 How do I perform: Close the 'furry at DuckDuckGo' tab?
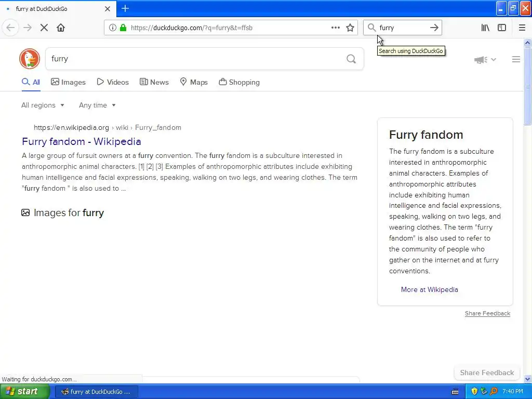pos(108,9)
